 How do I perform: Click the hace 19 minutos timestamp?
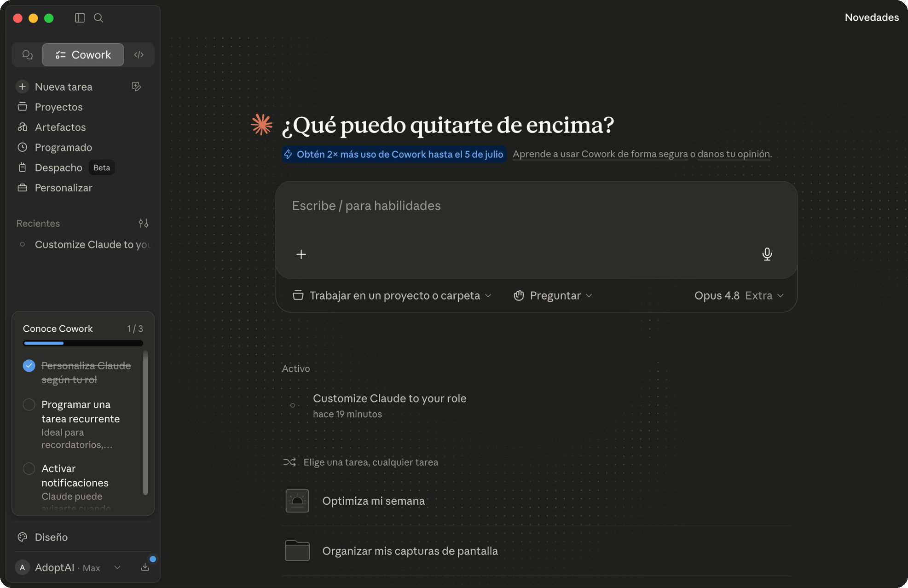point(347,414)
